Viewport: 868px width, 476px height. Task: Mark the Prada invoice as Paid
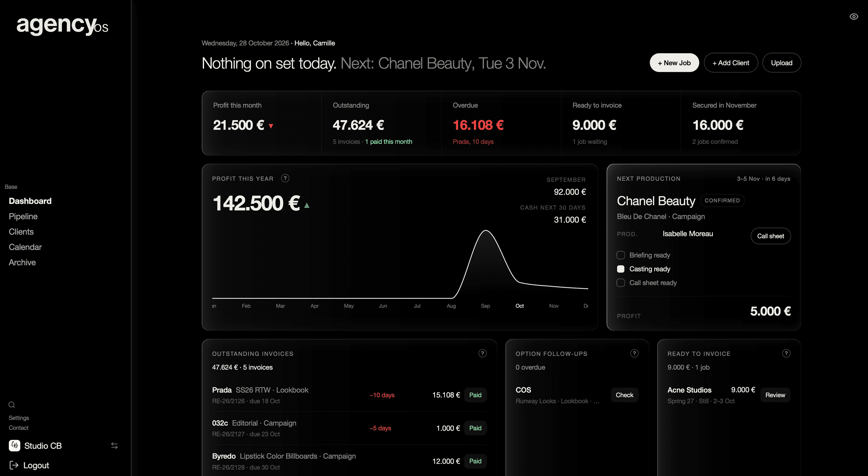point(475,395)
